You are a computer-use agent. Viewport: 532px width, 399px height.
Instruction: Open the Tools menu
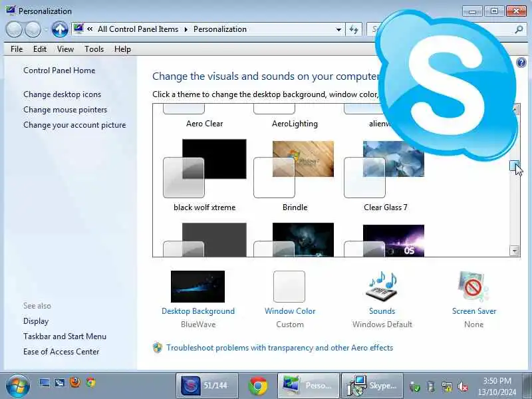94,49
